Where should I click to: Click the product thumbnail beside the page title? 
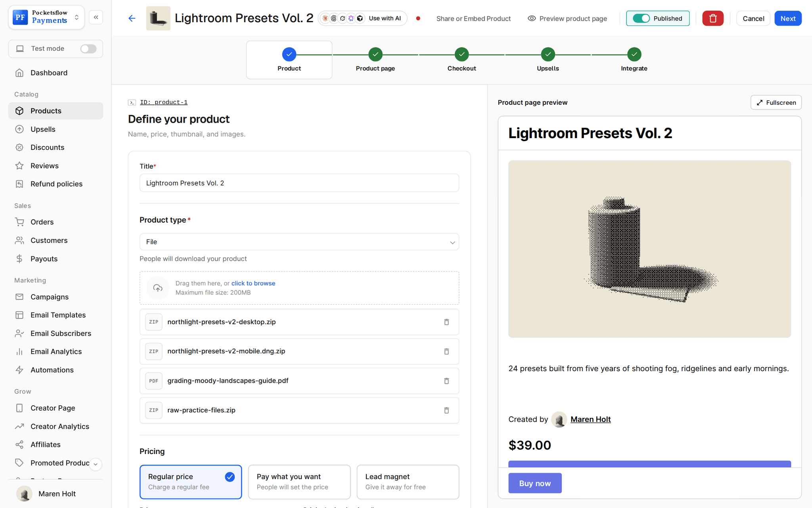(158, 18)
